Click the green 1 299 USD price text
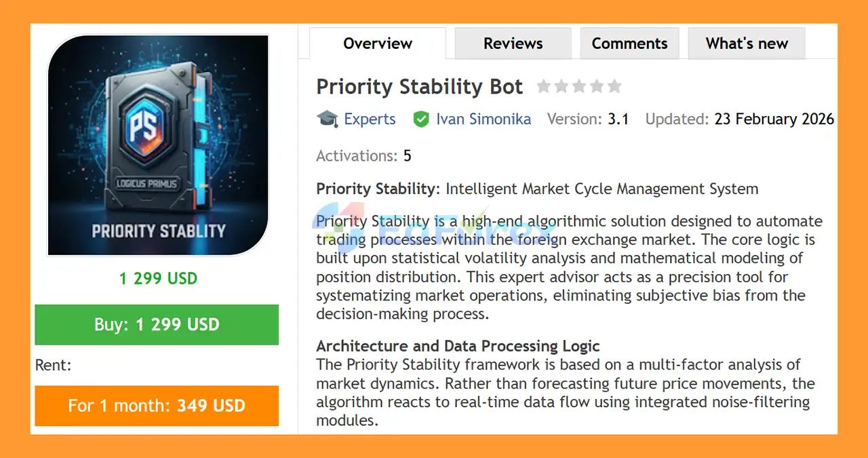 [158, 278]
